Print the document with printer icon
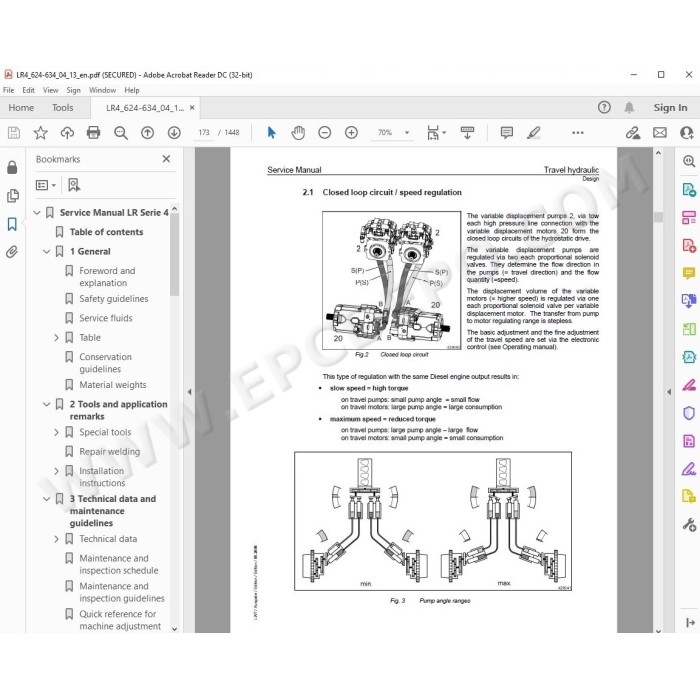700x700 pixels. (x=93, y=133)
